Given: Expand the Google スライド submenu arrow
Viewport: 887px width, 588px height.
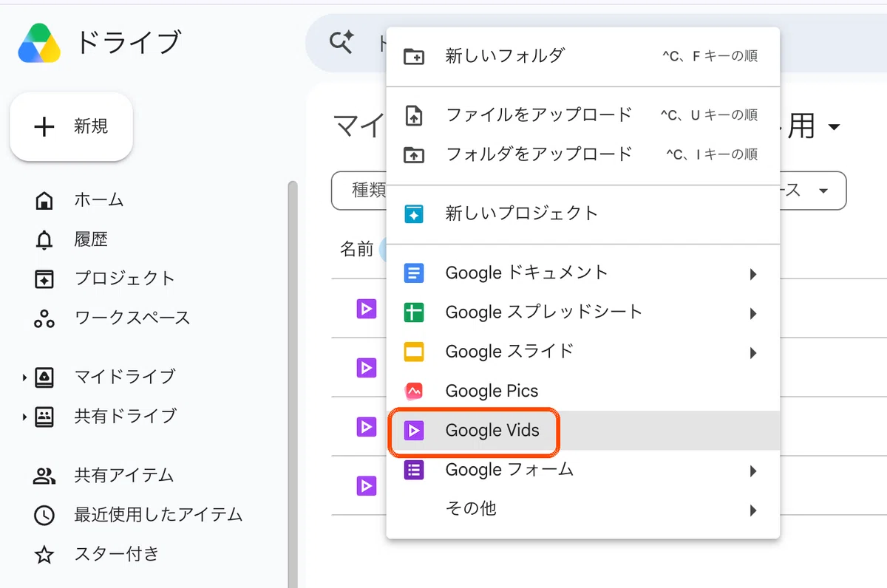Looking at the screenshot, I should click(x=753, y=352).
